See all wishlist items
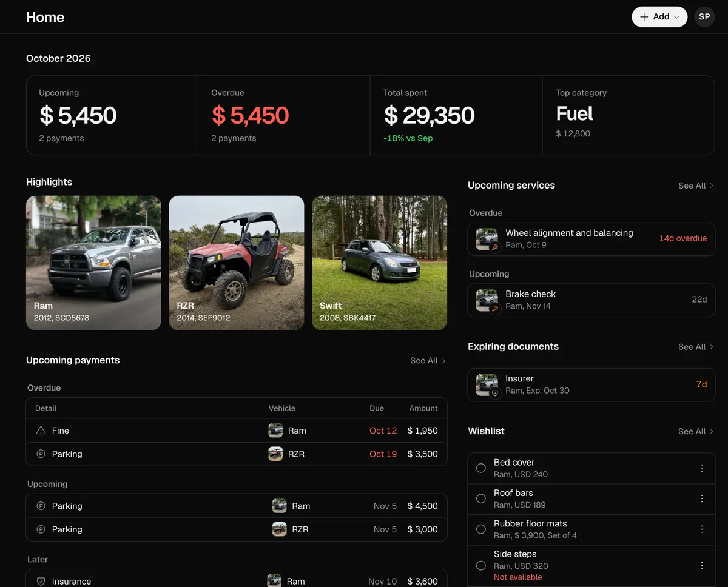Image resolution: width=728 pixels, height=587 pixels. [x=696, y=431]
